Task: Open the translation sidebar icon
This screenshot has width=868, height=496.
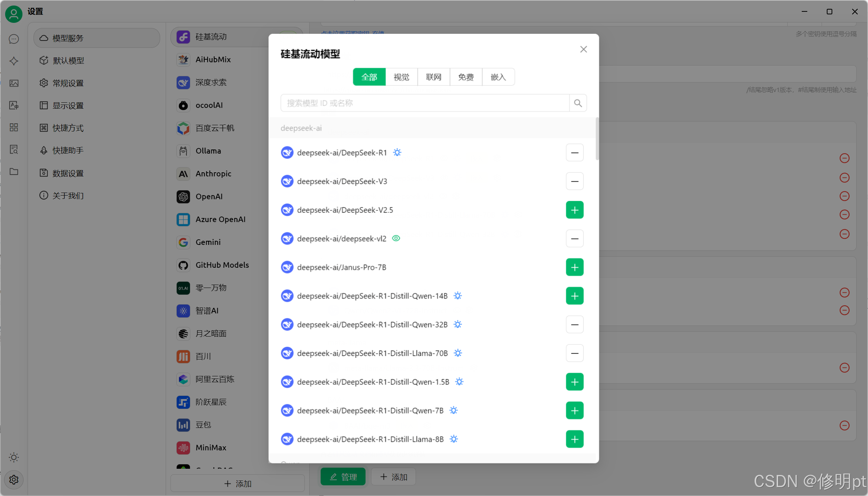Action: tap(14, 105)
